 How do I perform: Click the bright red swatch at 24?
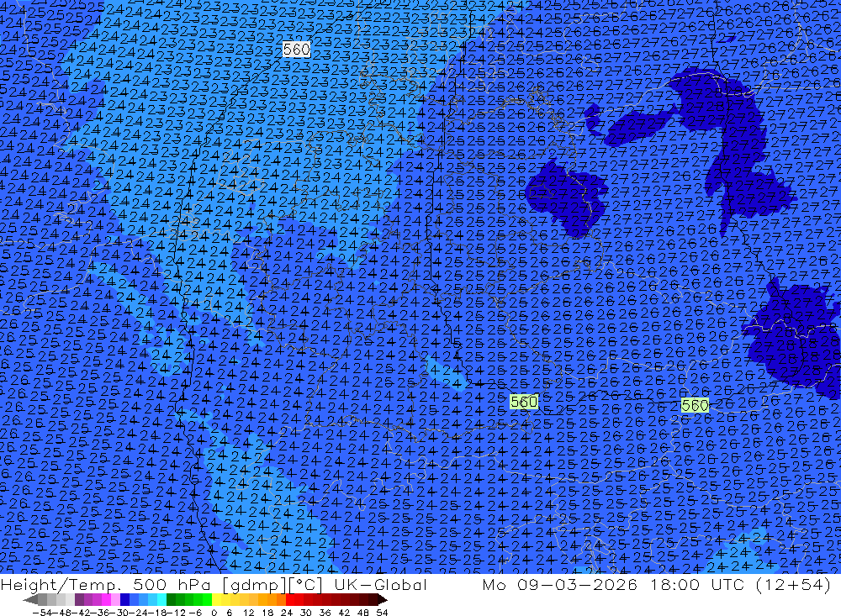pos(290,600)
